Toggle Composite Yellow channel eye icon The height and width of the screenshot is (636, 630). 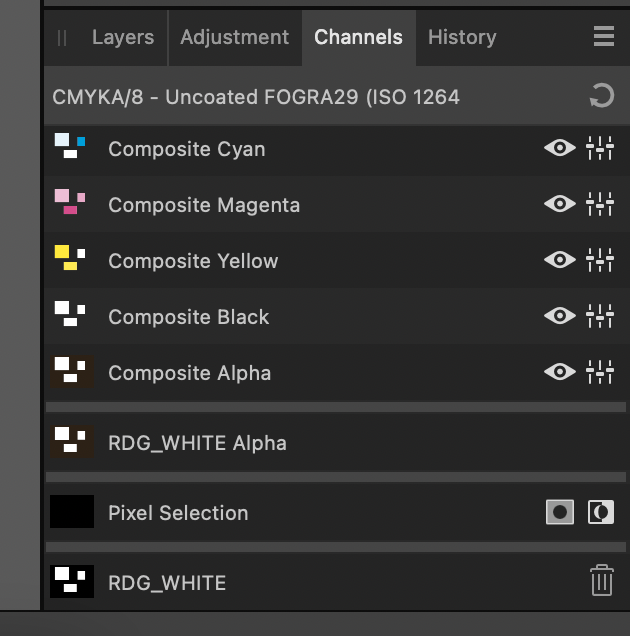(x=560, y=260)
